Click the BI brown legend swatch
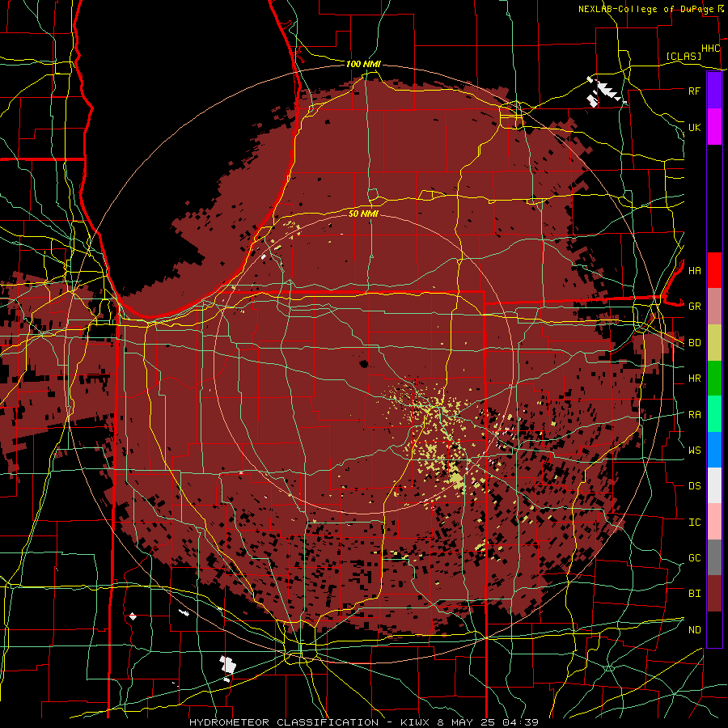The width and height of the screenshot is (728, 728). [714, 594]
